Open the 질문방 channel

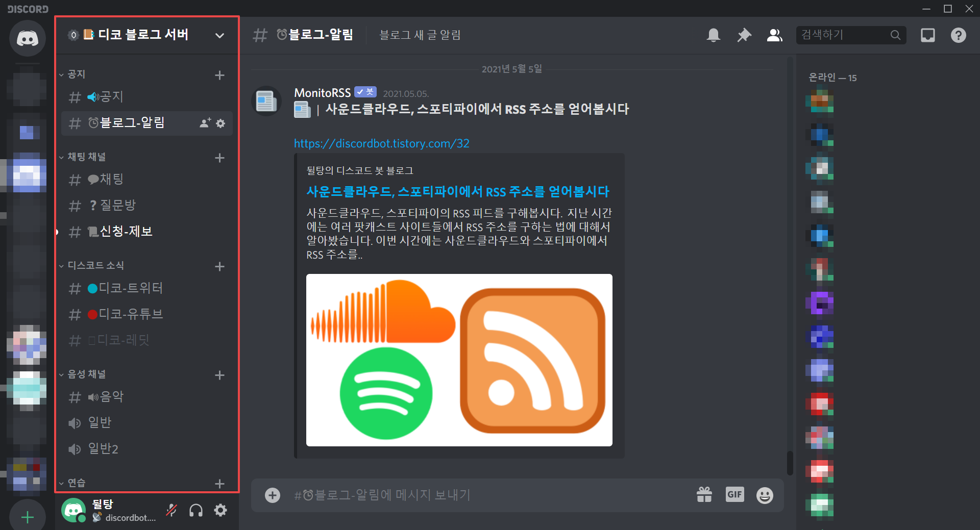(147, 206)
